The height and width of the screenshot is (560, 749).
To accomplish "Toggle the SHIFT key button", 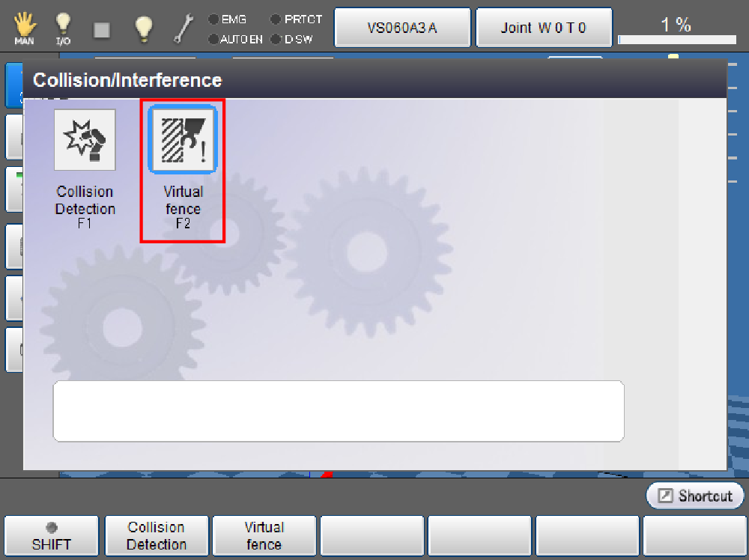I will (51, 536).
